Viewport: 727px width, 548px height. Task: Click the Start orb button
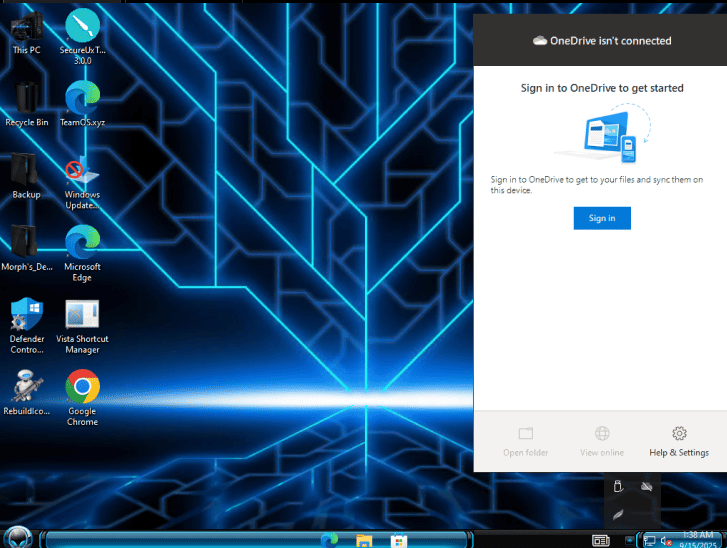pos(20,538)
